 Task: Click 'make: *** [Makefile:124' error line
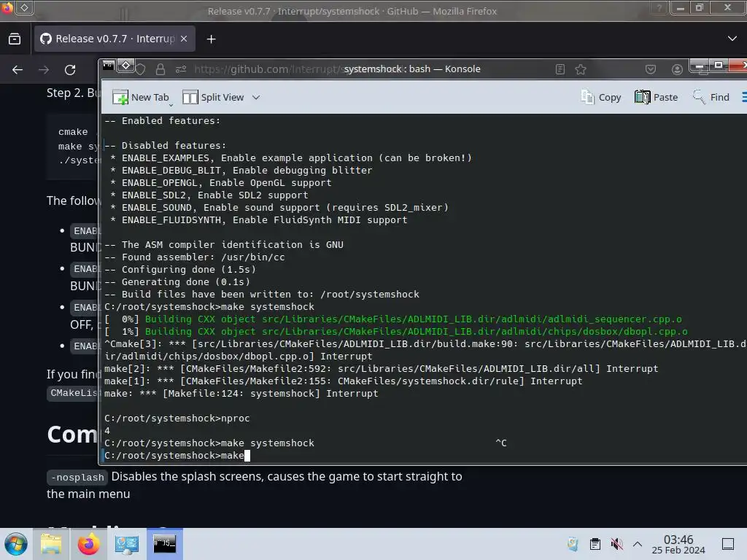pyautogui.click(x=241, y=393)
